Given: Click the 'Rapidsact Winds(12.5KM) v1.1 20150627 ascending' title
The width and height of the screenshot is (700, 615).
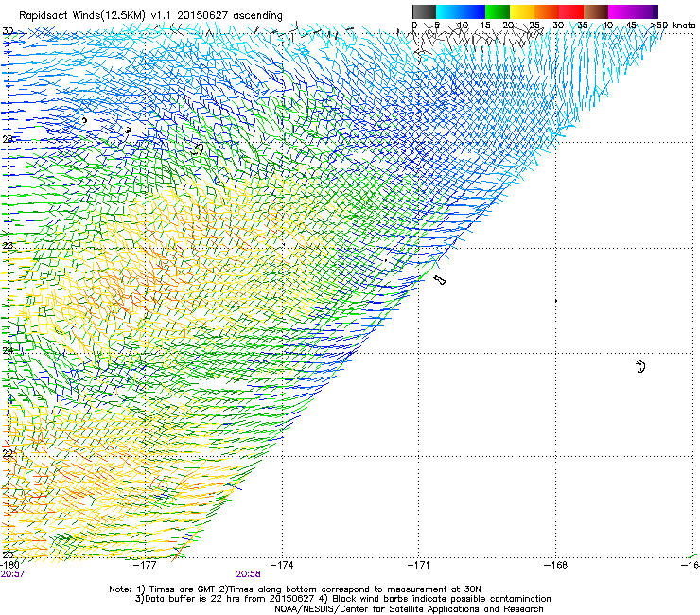Looking at the screenshot, I should (x=150, y=16).
